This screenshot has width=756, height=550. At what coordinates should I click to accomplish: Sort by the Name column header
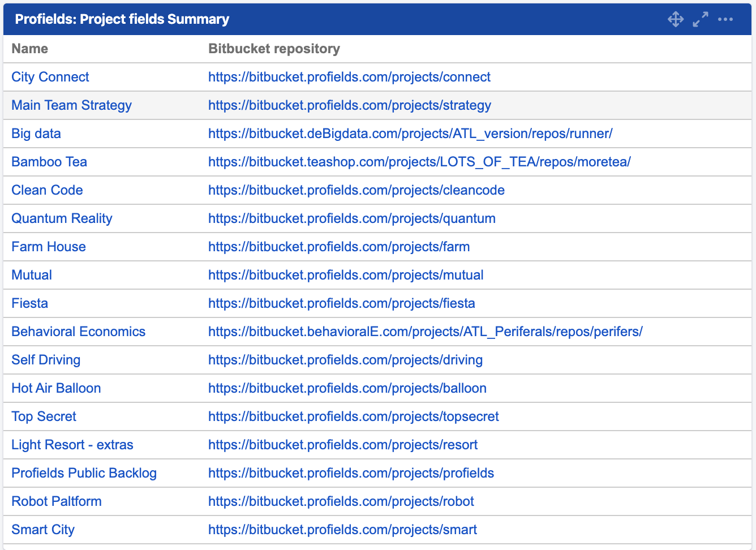(x=29, y=49)
